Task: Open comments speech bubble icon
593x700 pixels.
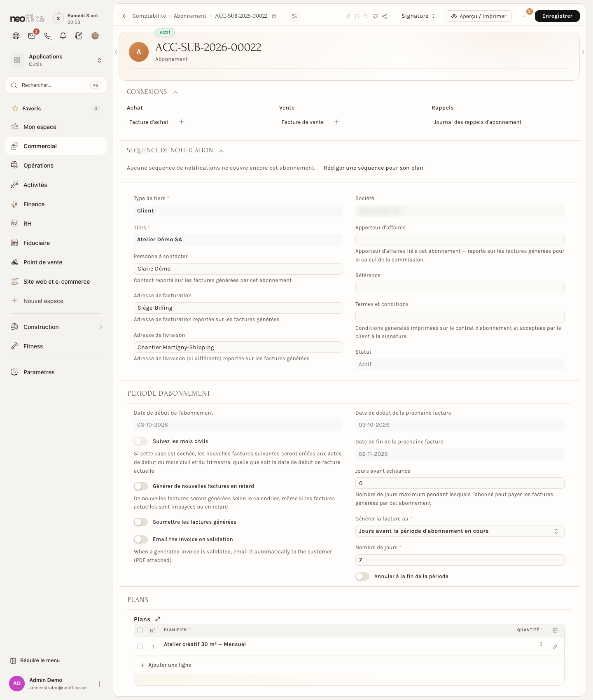Action: pos(357,16)
